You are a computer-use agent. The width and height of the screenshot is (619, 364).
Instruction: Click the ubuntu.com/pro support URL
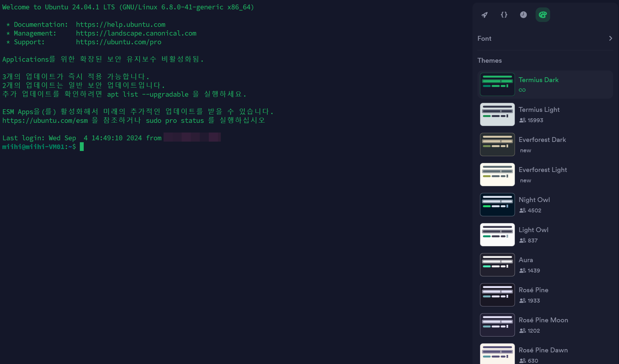point(119,42)
